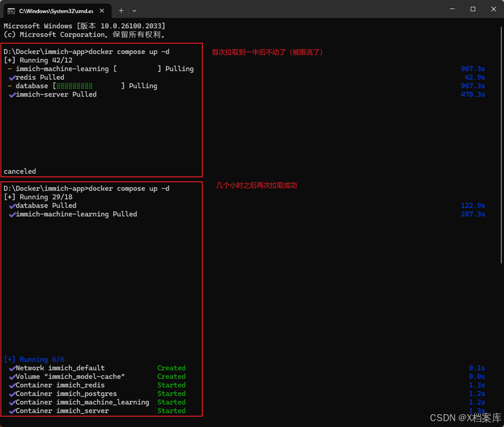Maximize the terminal window
Viewport: 504px width, 427px height.
(x=473, y=9)
